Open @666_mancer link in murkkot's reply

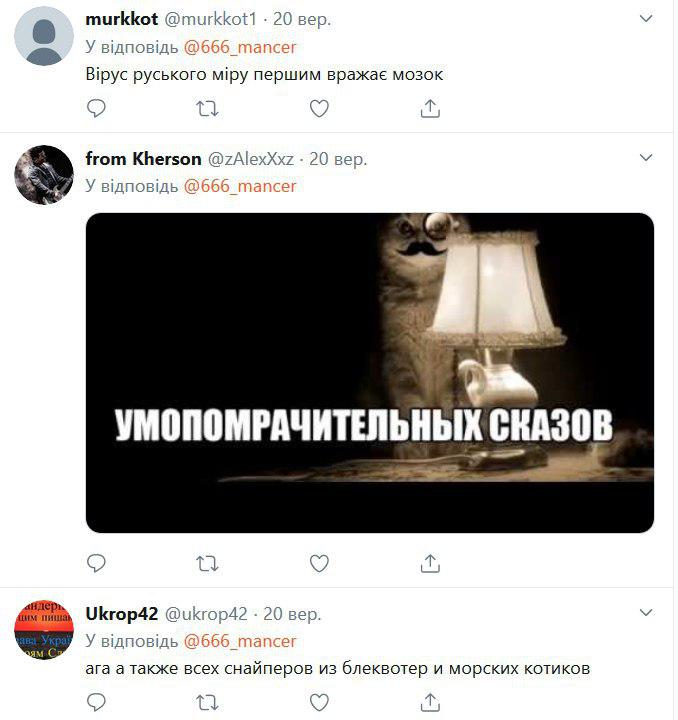coord(240,47)
